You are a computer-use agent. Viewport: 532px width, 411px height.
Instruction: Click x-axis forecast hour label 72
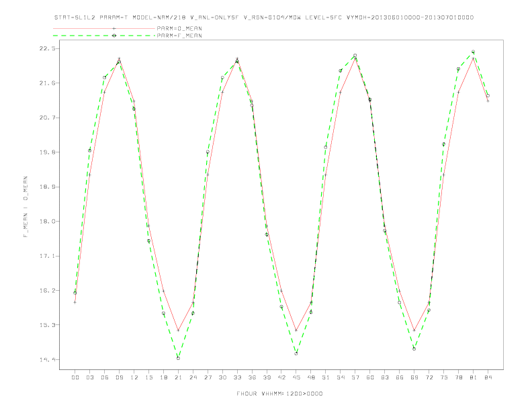(x=429, y=377)
